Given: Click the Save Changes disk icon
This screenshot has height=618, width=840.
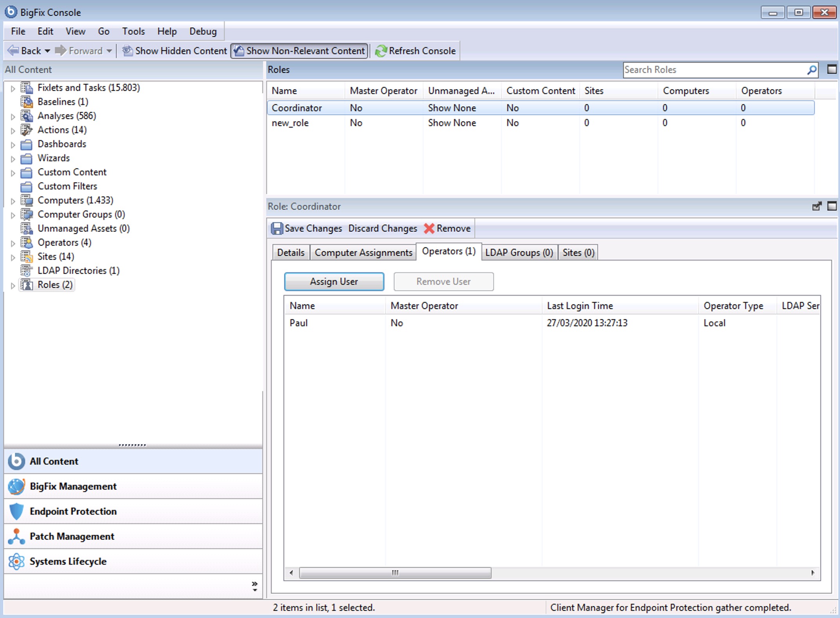Looking at the screenshot, I should point(278,228).
